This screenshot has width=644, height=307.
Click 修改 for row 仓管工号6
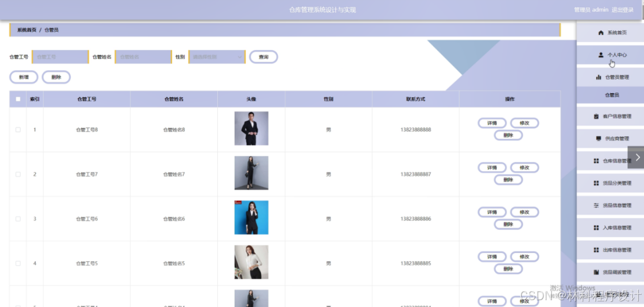coord(525,212)
